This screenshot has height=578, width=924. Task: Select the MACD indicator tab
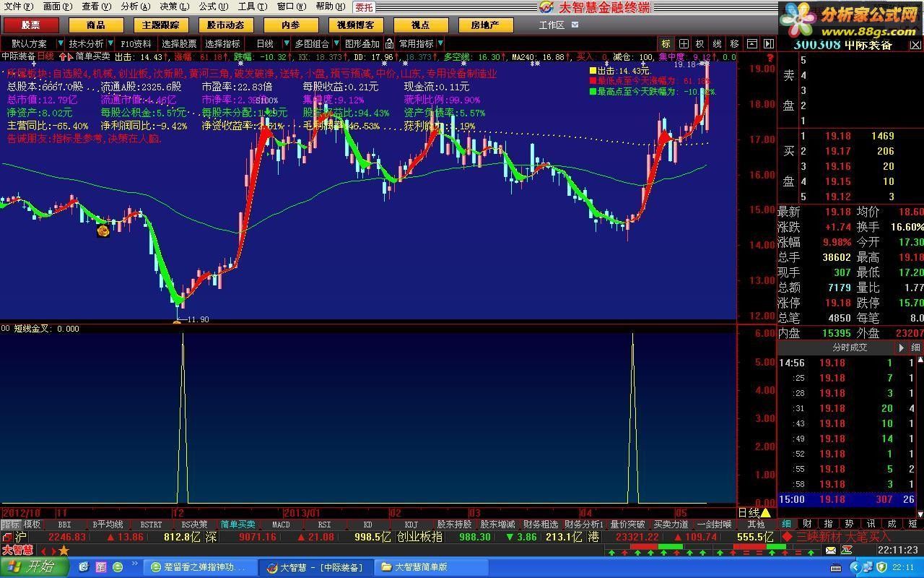[x=281, y=525]
